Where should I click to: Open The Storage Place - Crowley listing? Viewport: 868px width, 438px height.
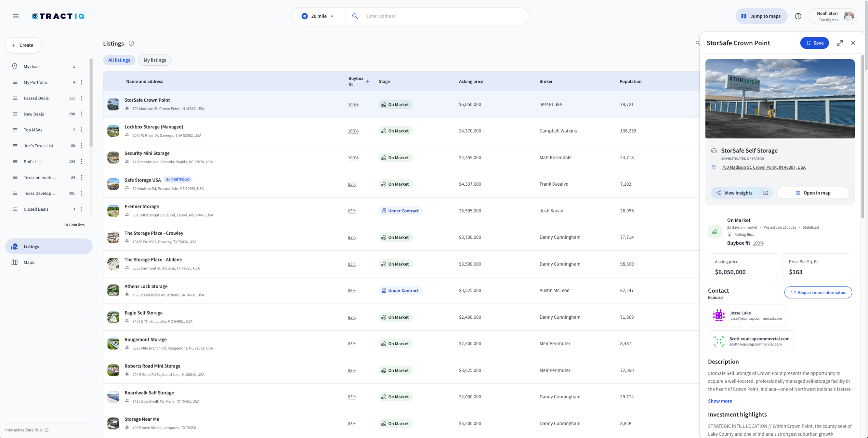pos(154,233)
